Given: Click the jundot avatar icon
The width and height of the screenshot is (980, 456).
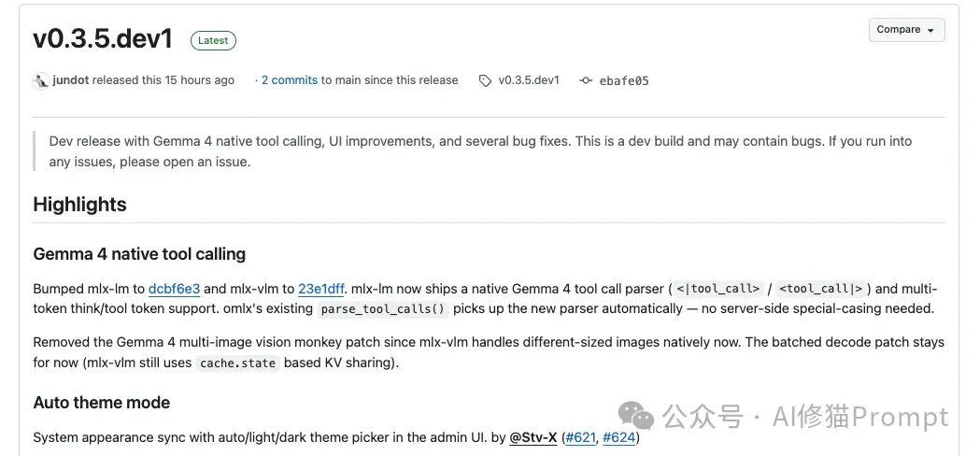Looking at the screenshot, I should tap(41, 80).
